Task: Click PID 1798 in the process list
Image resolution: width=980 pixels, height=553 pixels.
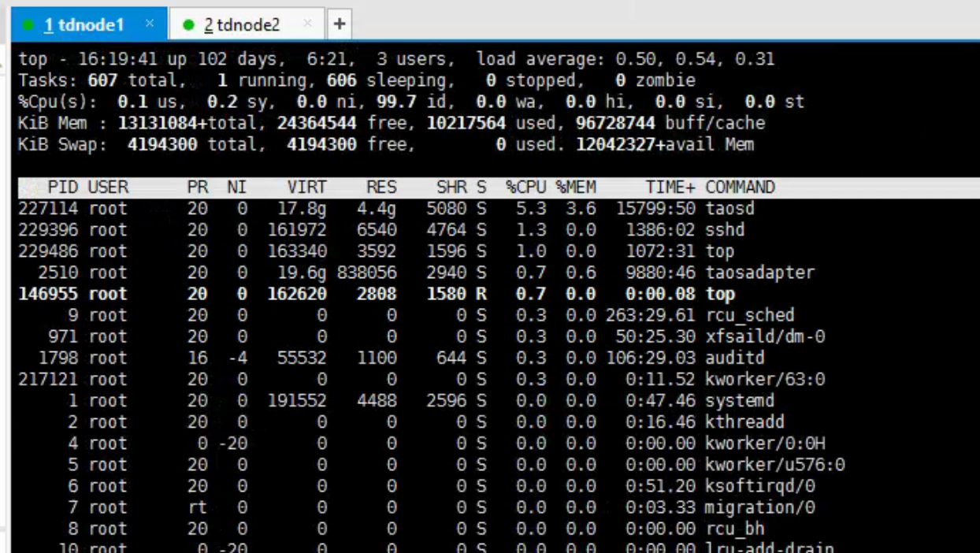Action: (58, 358)
